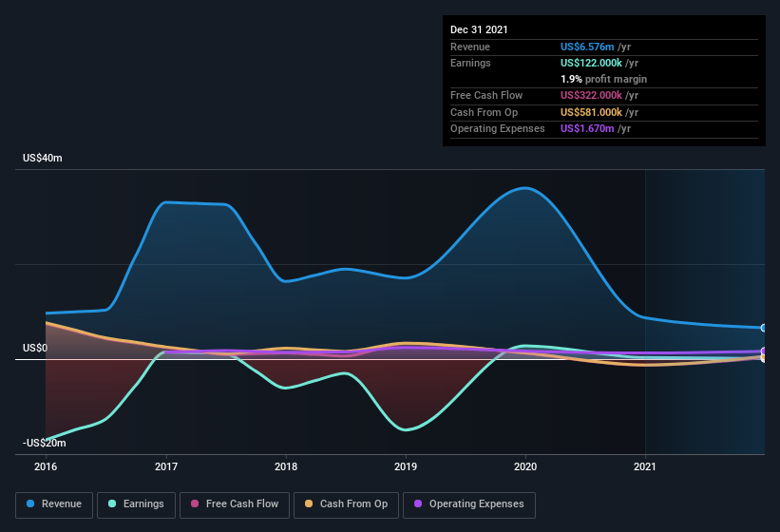This screenshot has width=780, height=532.
Task: Click the Free Cash Flow label in tooltip
Action: [x=486, y=95]
